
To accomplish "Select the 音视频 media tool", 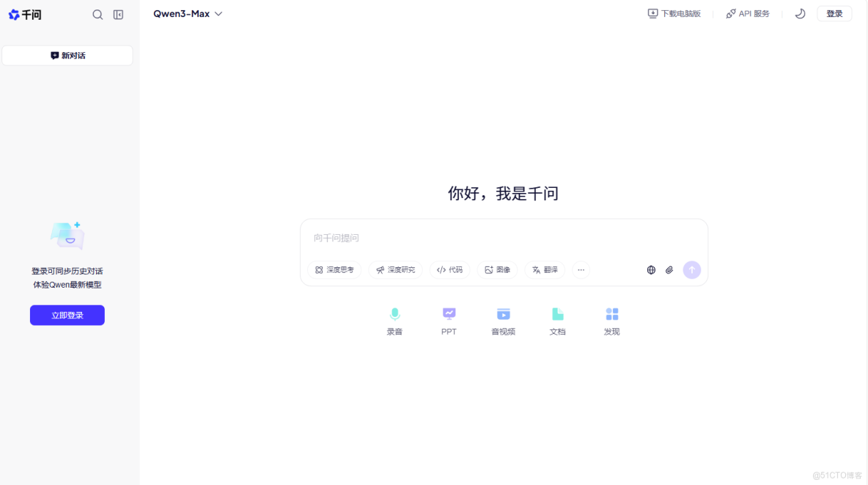I will [x=503, y=321].
